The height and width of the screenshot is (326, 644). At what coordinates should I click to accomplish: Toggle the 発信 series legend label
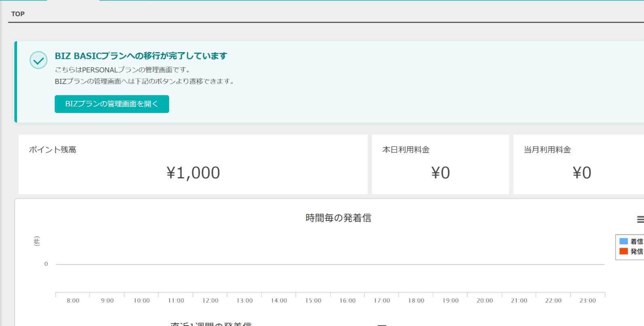point(636,252)
